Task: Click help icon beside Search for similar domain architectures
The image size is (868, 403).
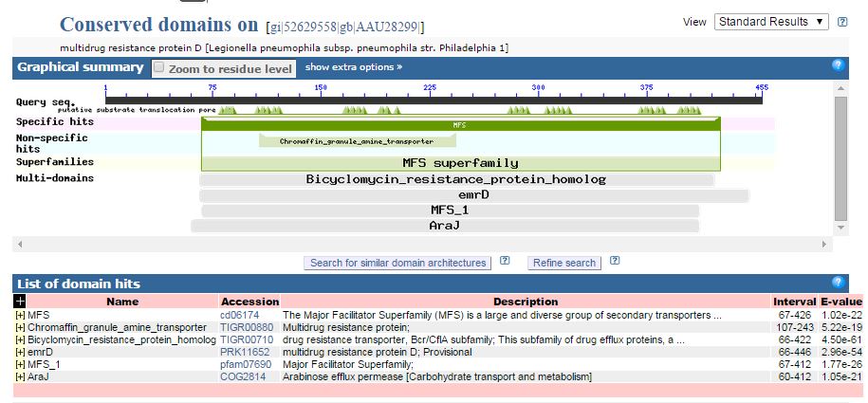Action: [x=505, y=262]
